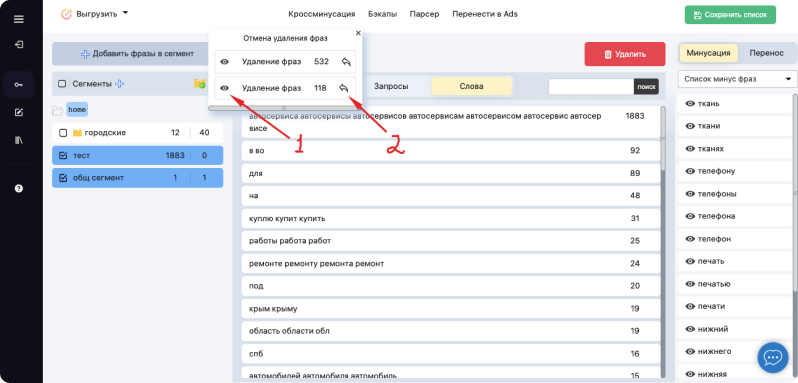Uncheck the тест segment checkbox
The height and width of the screenshot is (383, 798).
(x=63, y=156)
